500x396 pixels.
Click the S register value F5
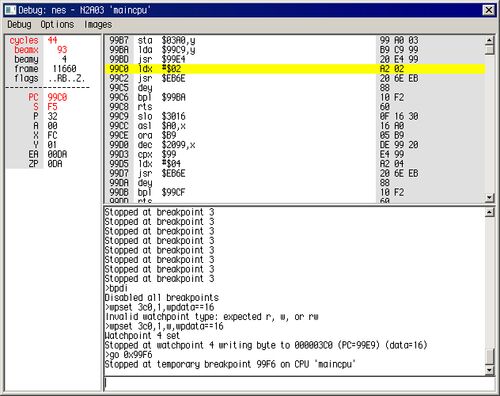52,107
